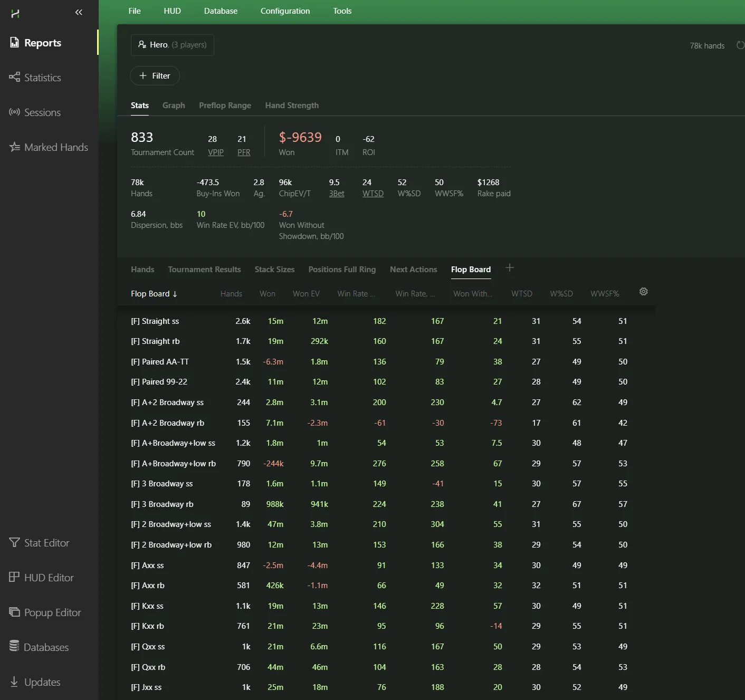Sort by Hands column header

tap(231, 294)
